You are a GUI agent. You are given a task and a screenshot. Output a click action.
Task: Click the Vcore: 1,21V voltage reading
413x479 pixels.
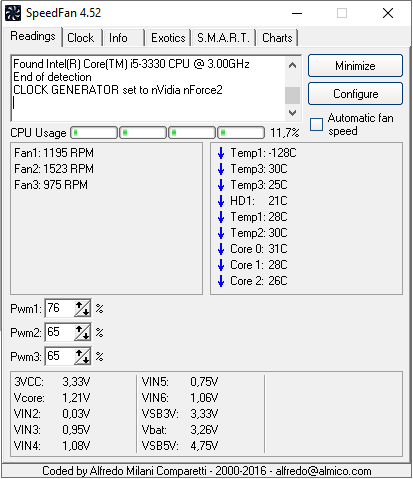point(52,398)
